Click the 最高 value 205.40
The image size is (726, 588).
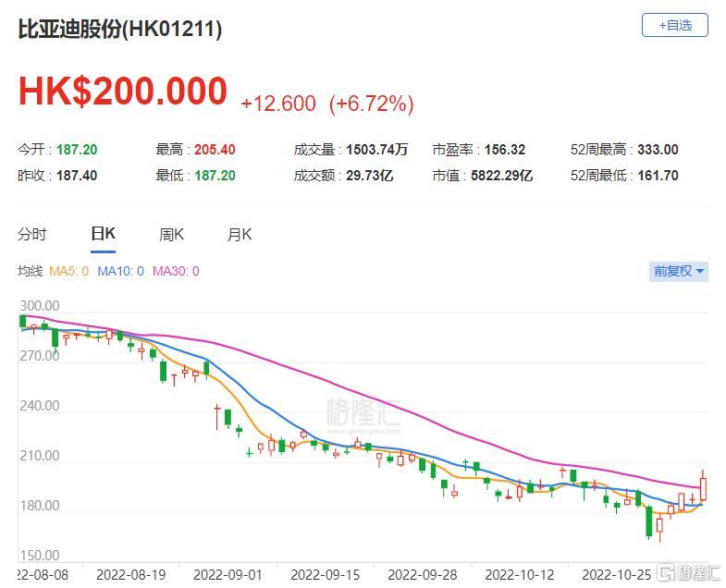pyautogui.click(x=215, y=150)
